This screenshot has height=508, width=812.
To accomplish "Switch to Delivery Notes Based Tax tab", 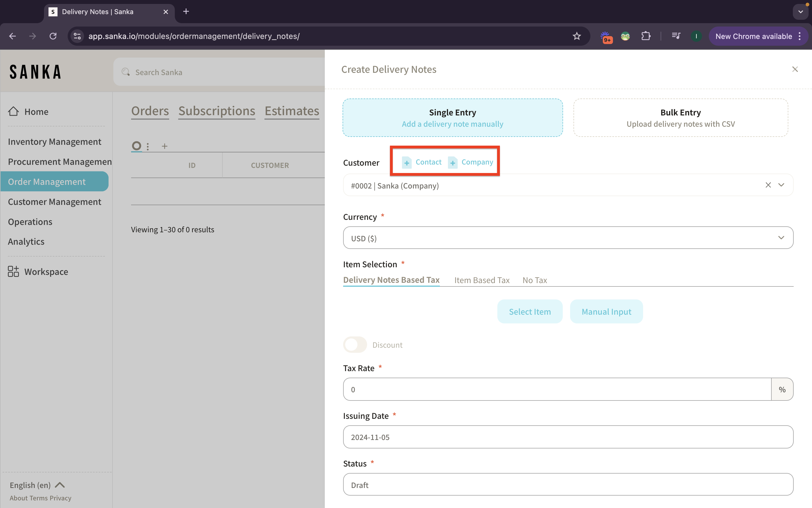I will pos(391,280).
